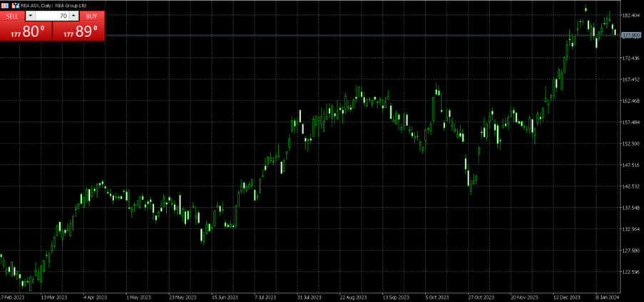Click the 15 Jun 2023 date label

pyautogui.click(x=224, y=297)
